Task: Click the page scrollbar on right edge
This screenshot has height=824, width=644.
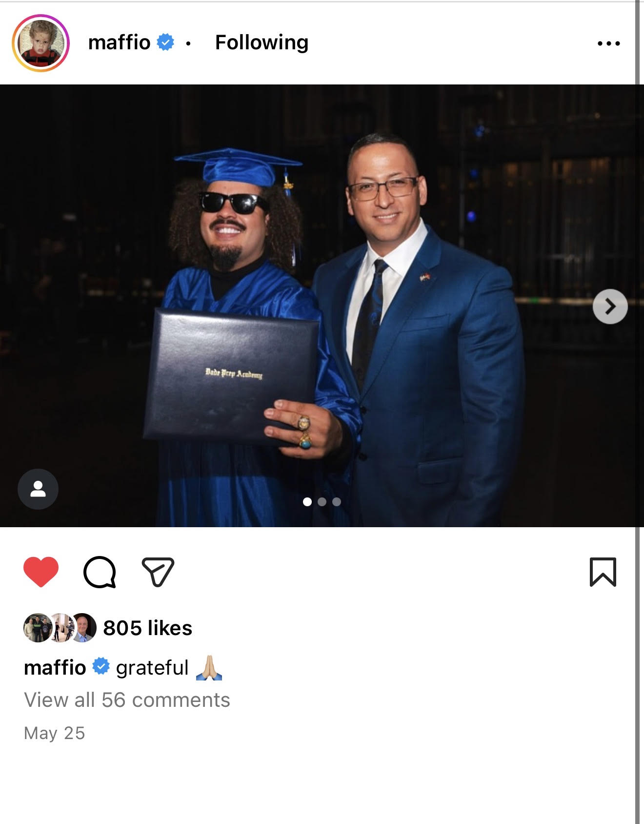Action: tap(637, 412)
